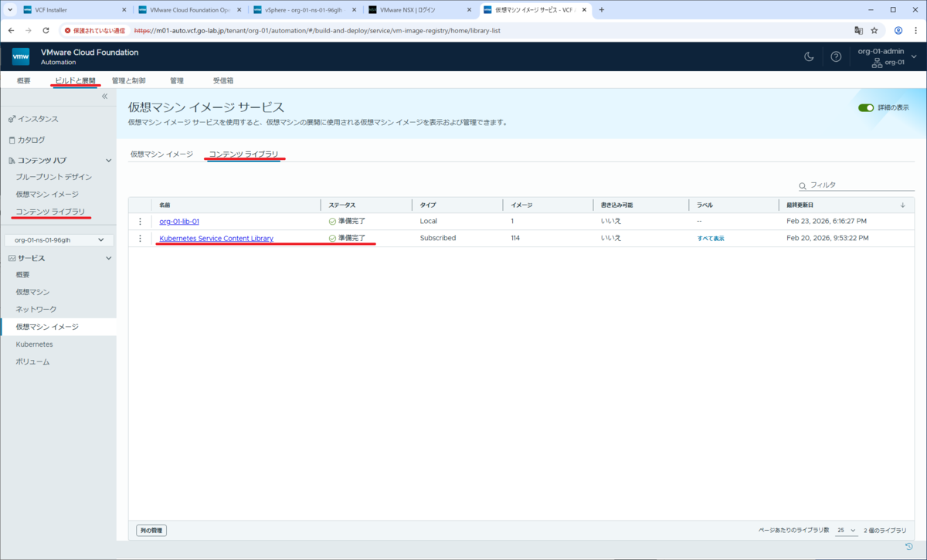This screenshot has height=560, width=927.
Task: Open new browser tab
Action: click(x=602, y=10)
